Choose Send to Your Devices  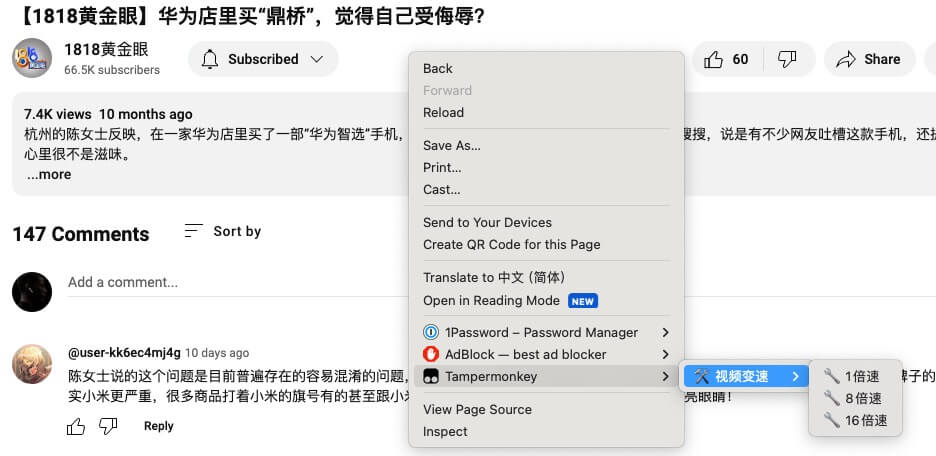point(546,223)
